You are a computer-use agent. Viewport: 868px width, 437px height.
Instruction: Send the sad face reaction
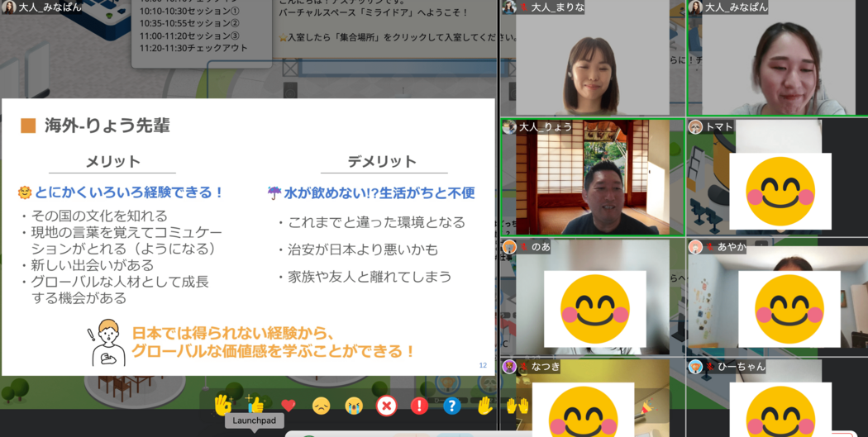tap(321, 406)
